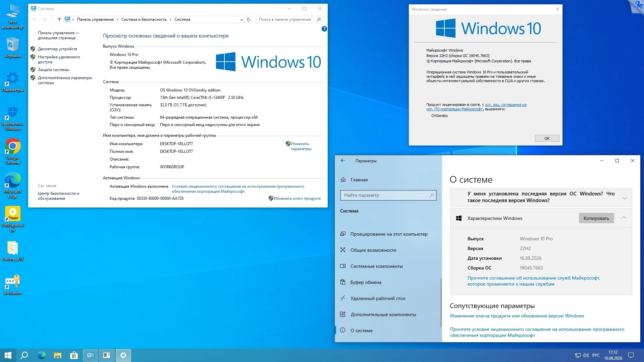The image size is (644, 362).
Task: Open Безопасность Windows desktop shortcut
Action: click(x=12, y=118)
